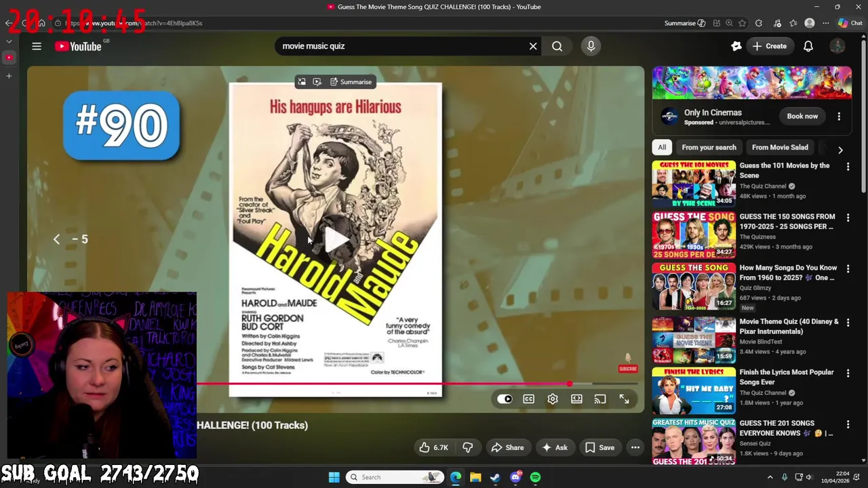
Task: Open the Windows Start menu
Action: click(x=334, y=477)
